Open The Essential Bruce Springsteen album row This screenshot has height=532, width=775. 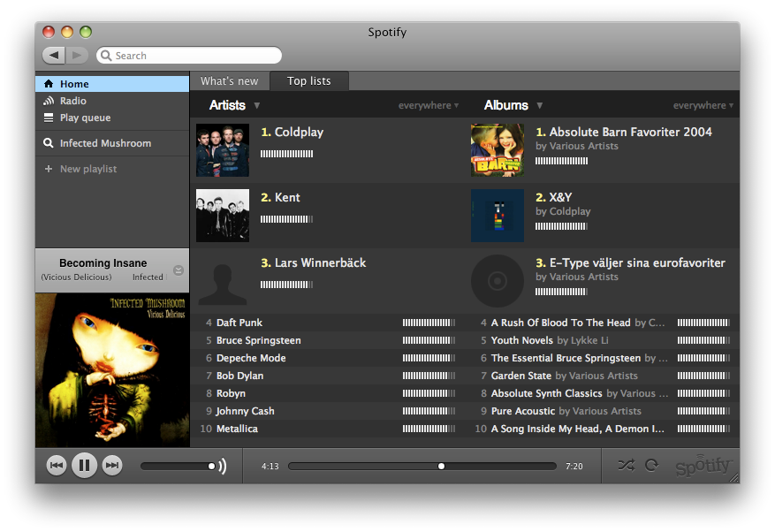click(602, 358)
